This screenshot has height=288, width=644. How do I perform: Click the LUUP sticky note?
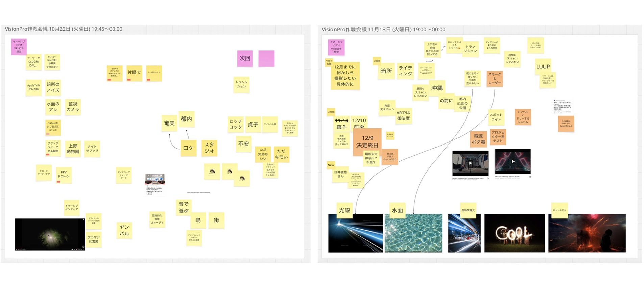tap(543, 67)
